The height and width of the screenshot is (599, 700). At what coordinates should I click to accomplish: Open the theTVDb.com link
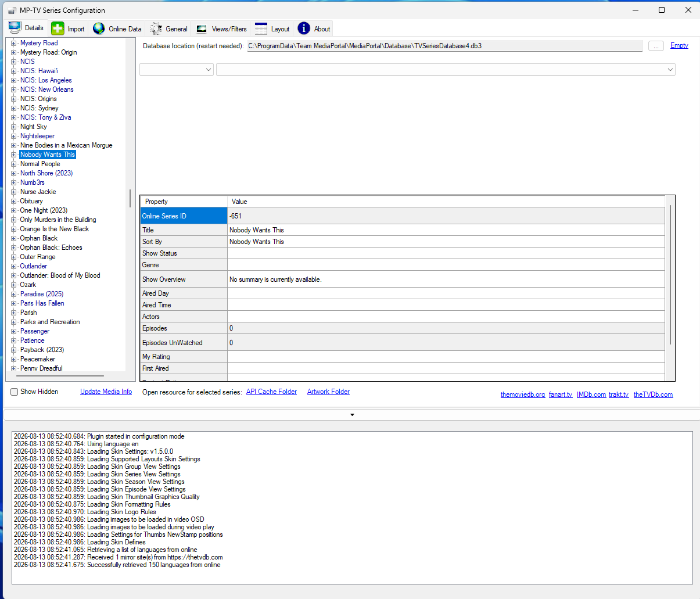point(653,394)
